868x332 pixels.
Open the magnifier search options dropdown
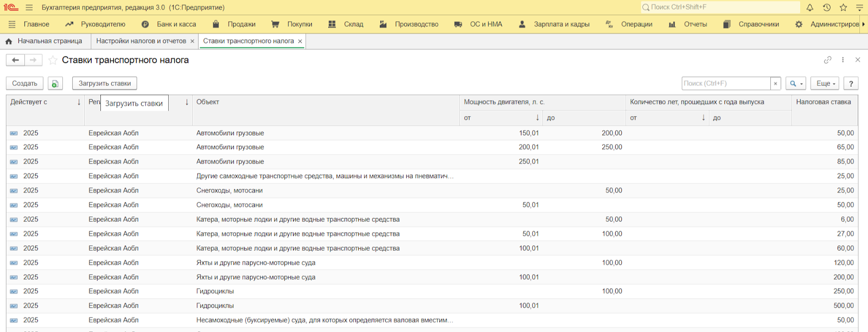coord(796,84)
